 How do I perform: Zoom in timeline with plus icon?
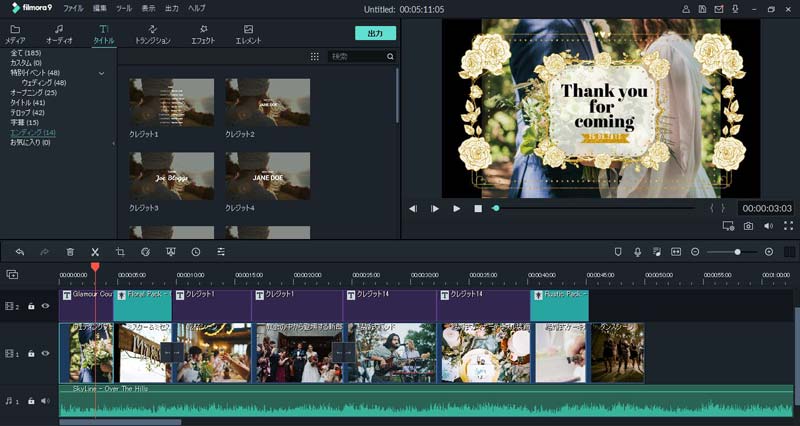[769, 252]
